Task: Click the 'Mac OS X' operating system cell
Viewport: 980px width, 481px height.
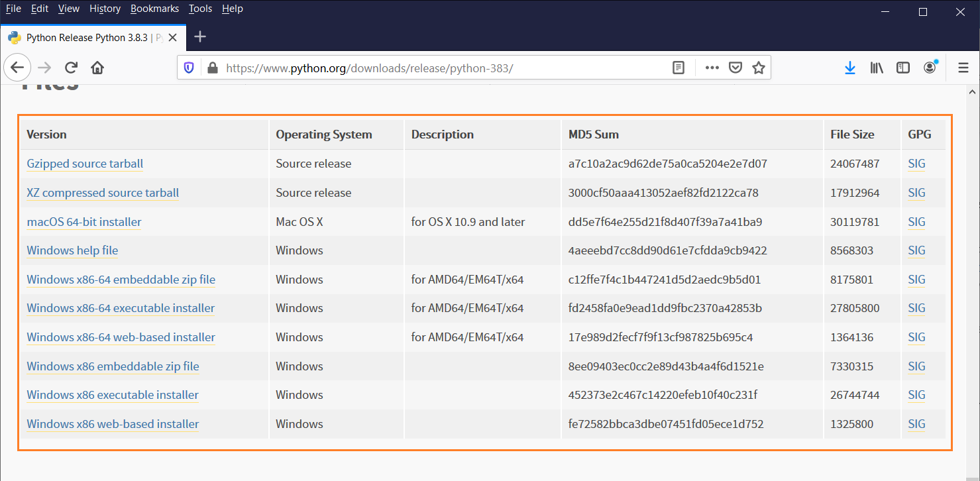Action: 299,222
